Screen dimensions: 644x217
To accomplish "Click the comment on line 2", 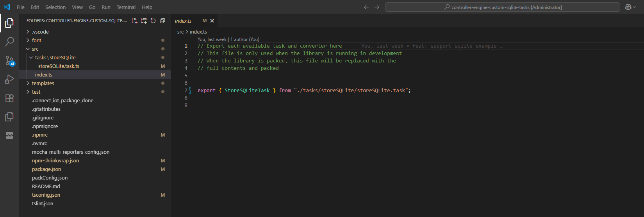I will 300,53.
